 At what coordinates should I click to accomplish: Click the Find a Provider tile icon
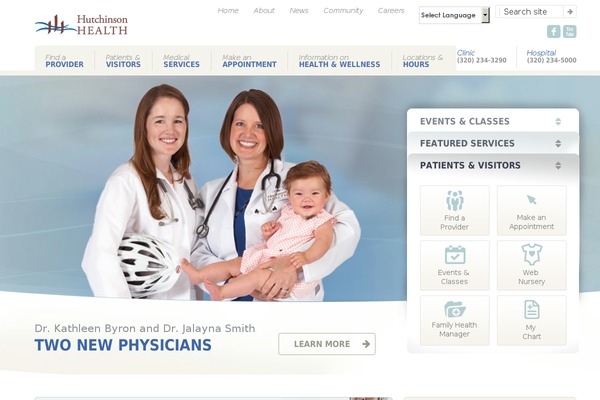(455, 211)
